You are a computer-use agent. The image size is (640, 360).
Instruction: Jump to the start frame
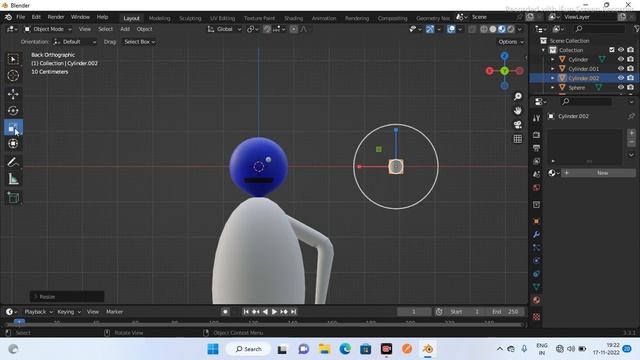pyautogui.click(x=246, y=311)
